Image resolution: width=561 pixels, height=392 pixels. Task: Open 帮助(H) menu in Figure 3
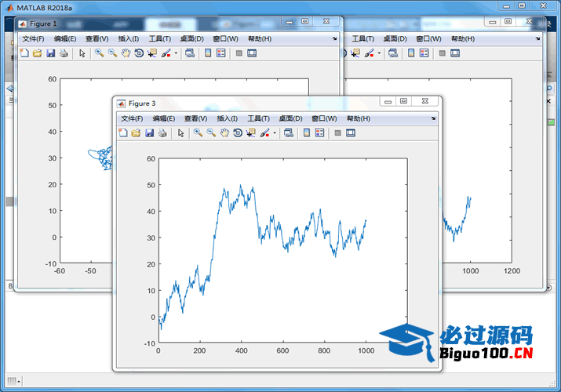(x=358, y=118)
